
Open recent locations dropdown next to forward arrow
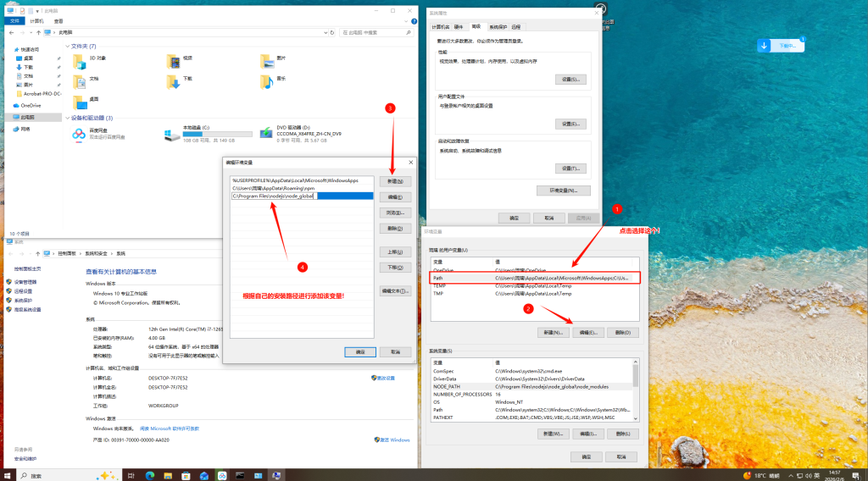pyautogui.click(x=30, y=33)
